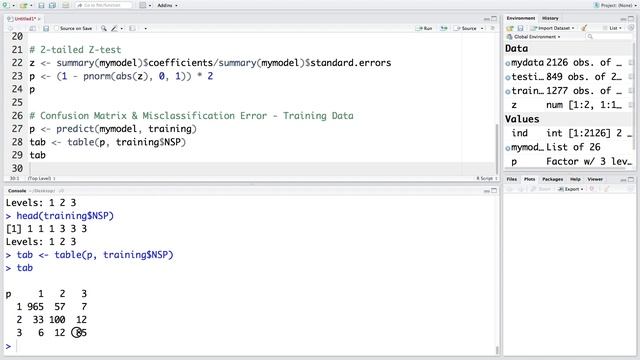The image size is (640, 360).
Task: Remove current plot via red X icon
Action: tap(591, 189)
